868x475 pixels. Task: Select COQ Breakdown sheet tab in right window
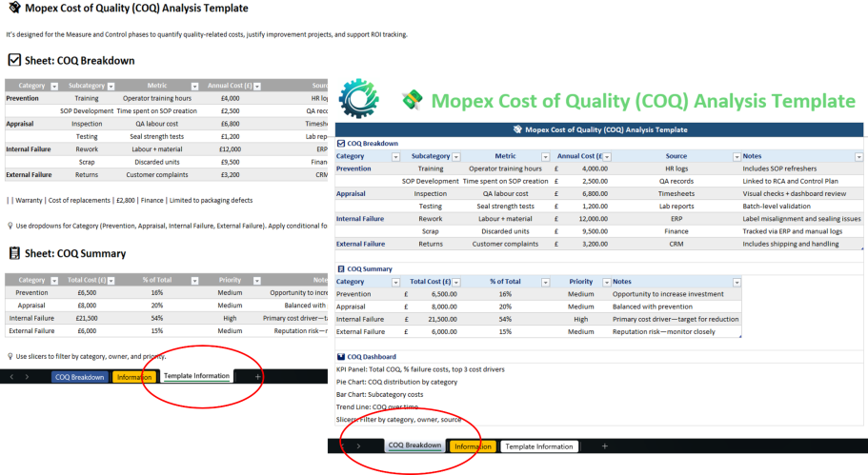click(x=414, y=446)
